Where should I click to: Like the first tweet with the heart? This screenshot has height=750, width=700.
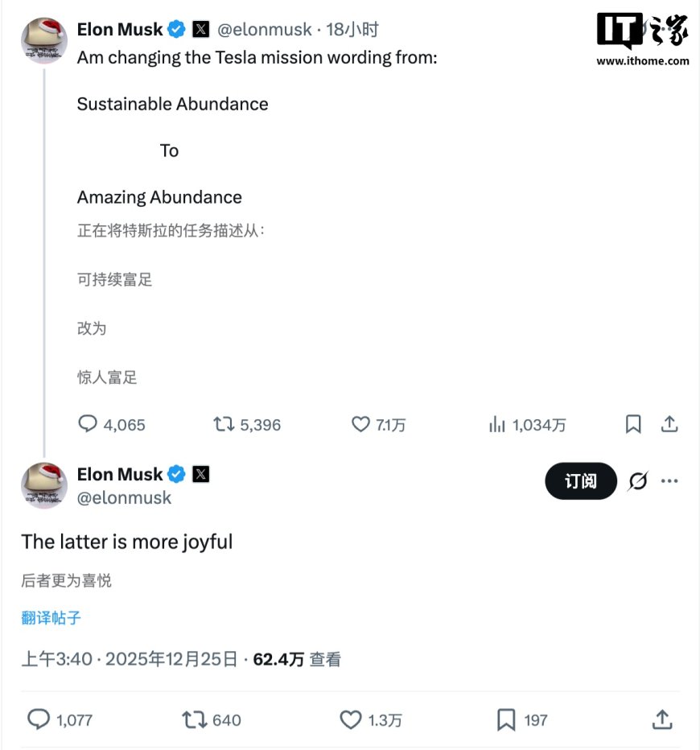point(360,424)
